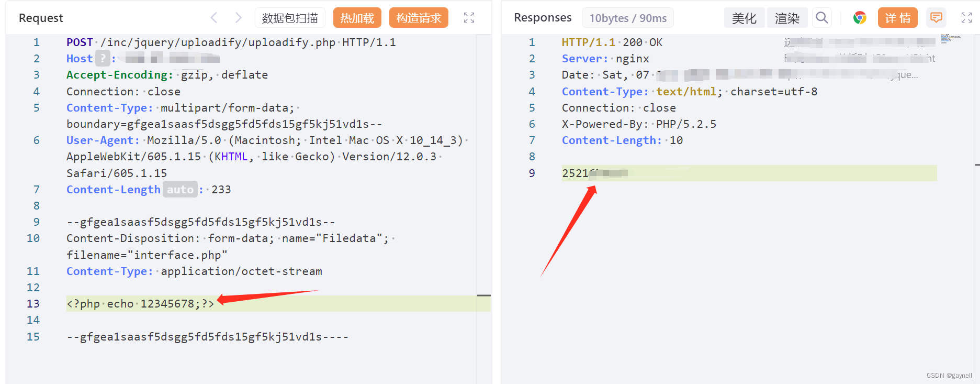This screenshot has width=980, height=384.
Task: Click the application/octet-stream Content-Type line
Action: [194, 271]
